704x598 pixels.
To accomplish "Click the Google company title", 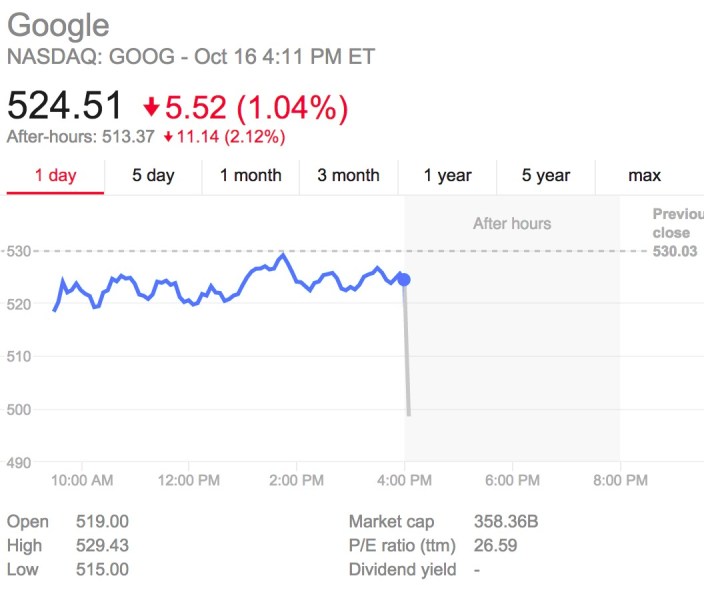I will click(58, 25).
